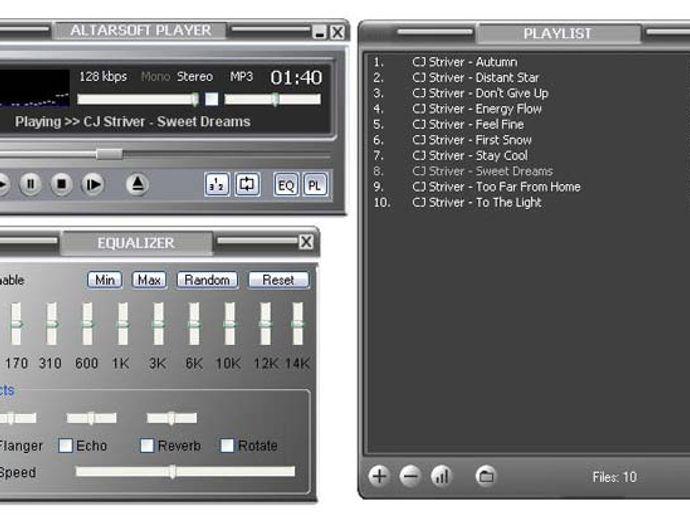The height and width of the screenshot is (518, 690).
Task: Click the eject/open file button
Action: point(137,184)
